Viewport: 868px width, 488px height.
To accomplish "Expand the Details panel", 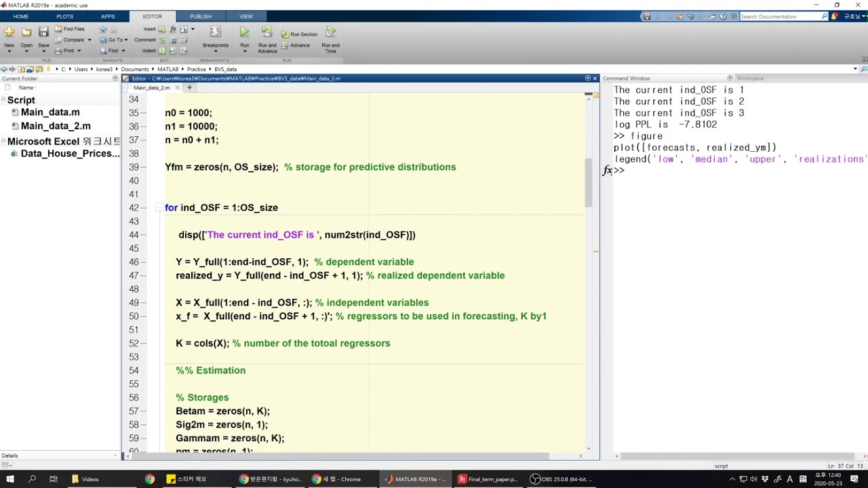I will click(115, 455).
